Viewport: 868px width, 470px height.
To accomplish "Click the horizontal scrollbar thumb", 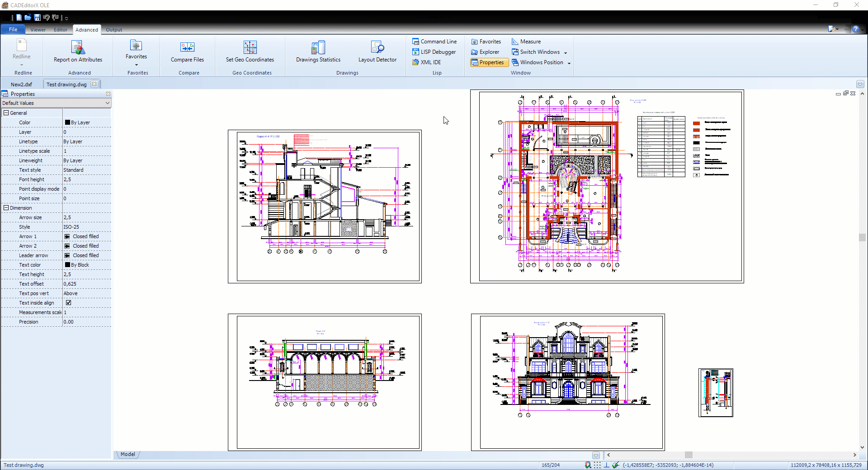I will pyautogui.click(x=688, y=455).
